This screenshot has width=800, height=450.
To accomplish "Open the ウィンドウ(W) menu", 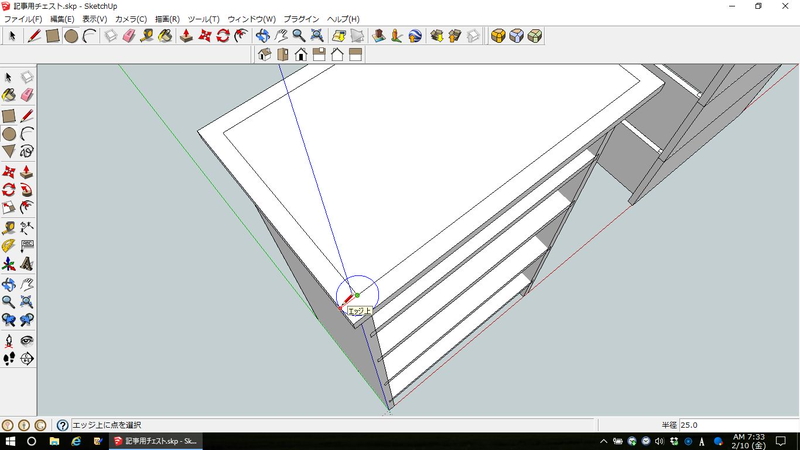I will (x=252, y=19).
